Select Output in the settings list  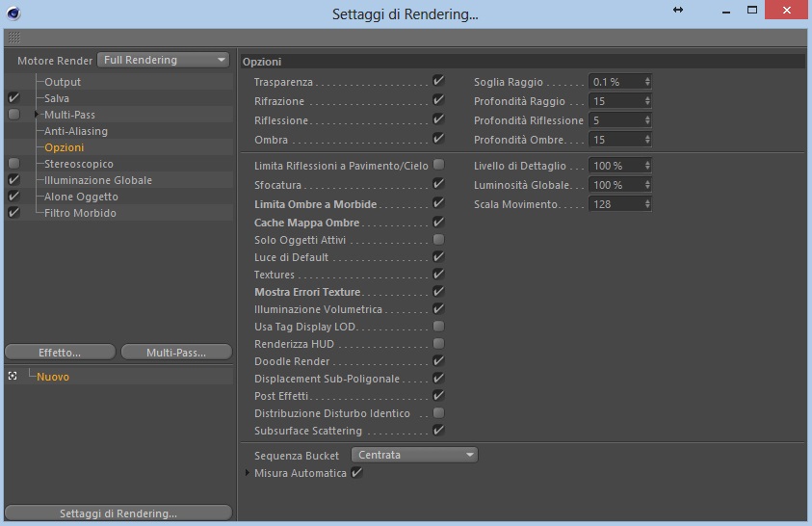(63, 82)
